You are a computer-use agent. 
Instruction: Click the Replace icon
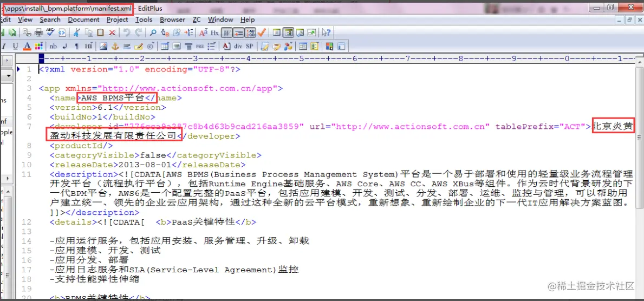click(165, 33)
